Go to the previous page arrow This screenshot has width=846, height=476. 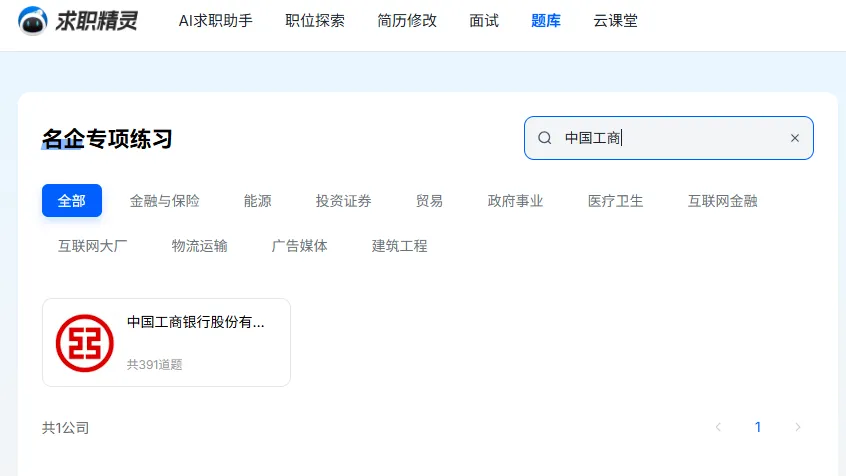[718, 427]
